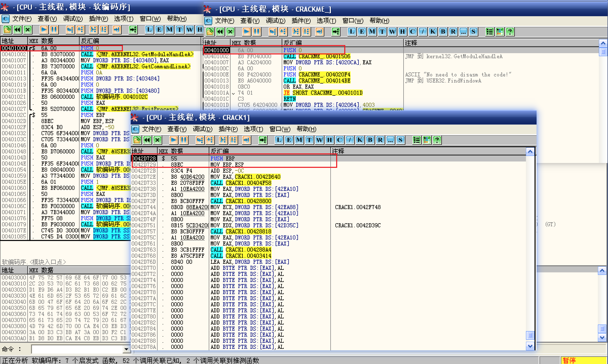608x364 pixels.
Task: Expand the 命令 command combo box dropdown
Action: point(126,349)
